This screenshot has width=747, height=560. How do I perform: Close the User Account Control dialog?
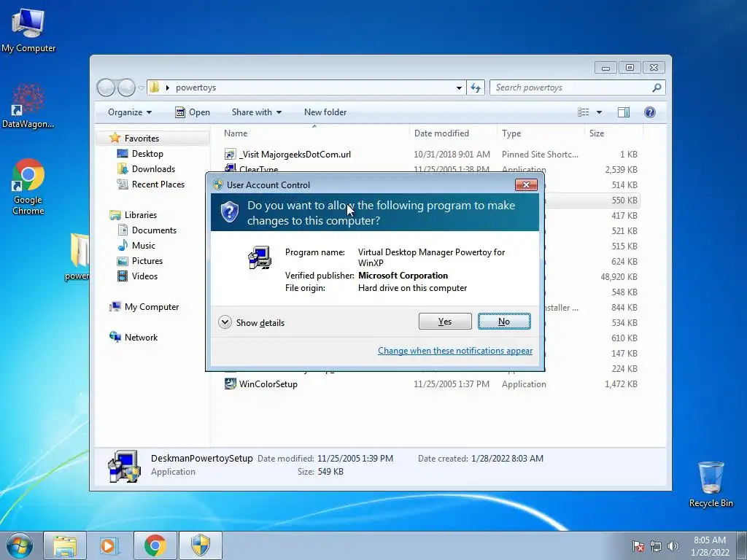[x=527, y=184]
